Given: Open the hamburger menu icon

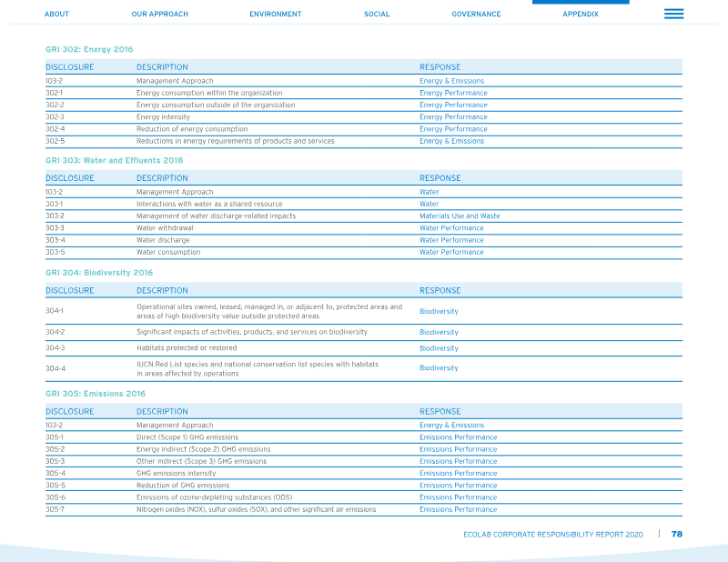Looking at the screenshot, I should click(673, 14).
